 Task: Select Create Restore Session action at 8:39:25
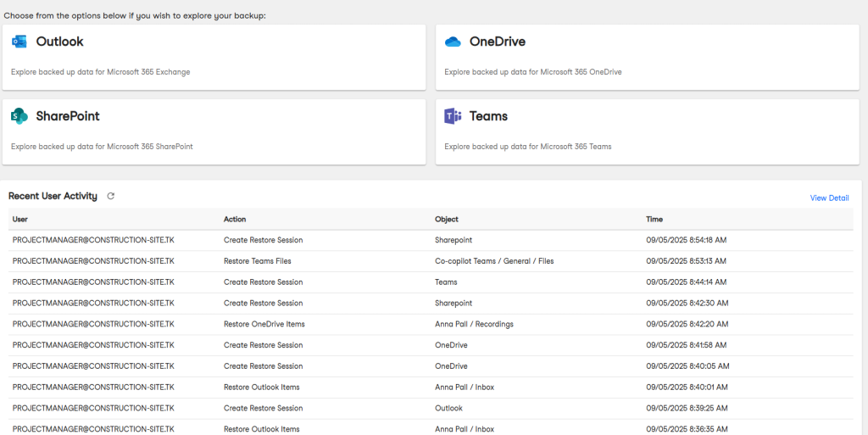point(263,409)
